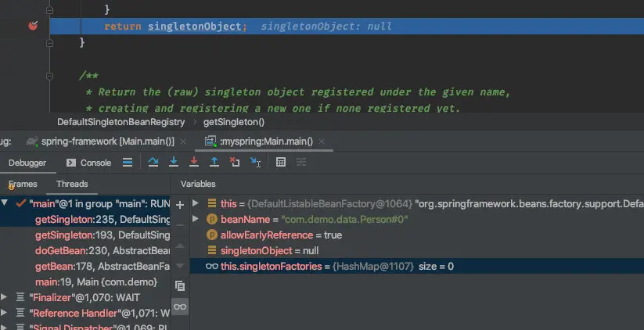Open the Console tab
This screenshot has height=330, width=644.
coord(88,163)
